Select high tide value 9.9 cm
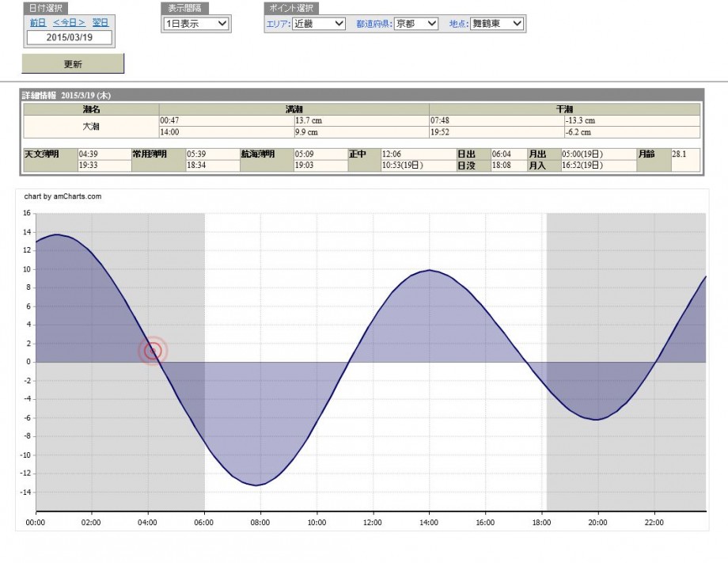Image resolution: width=728 pixels, height=563 pixels. coord(362,132)
